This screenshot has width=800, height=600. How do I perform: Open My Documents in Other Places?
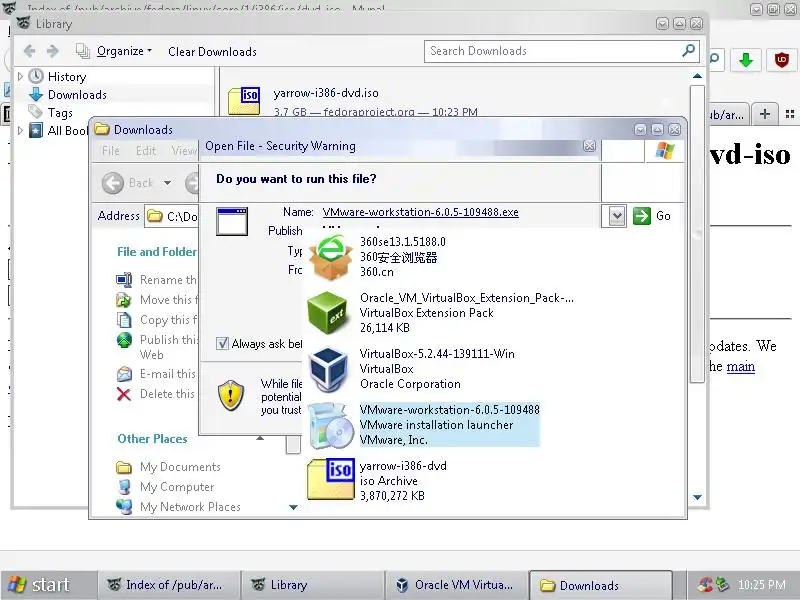point(180,467)
